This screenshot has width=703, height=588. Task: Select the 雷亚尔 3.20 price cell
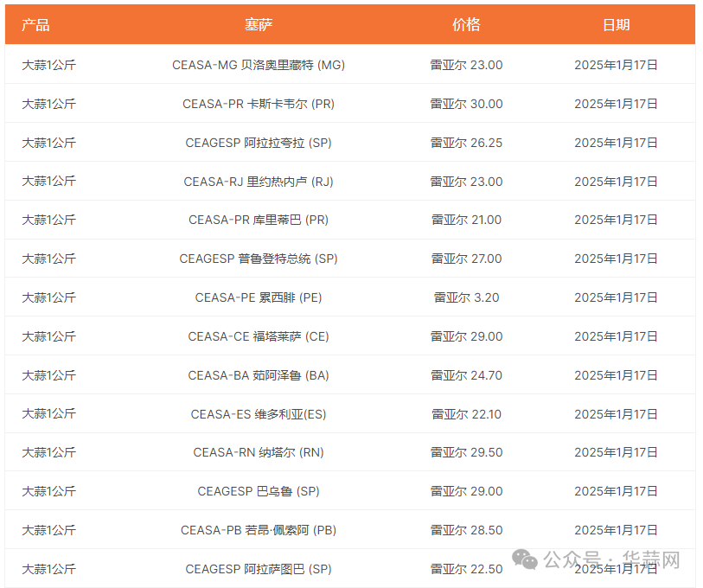click(466, 297)
